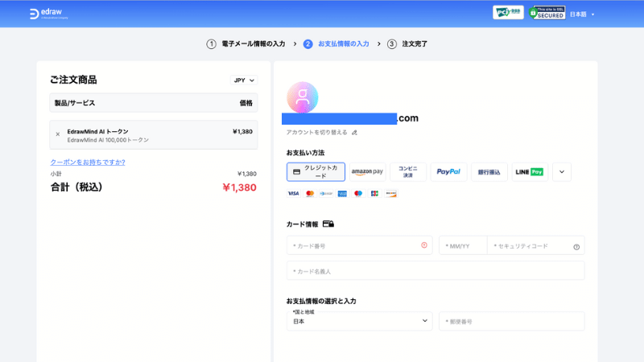Remove EdrawMind AI トークン item with X
This screenshot has width=644, height=362.
pos(58,134)
